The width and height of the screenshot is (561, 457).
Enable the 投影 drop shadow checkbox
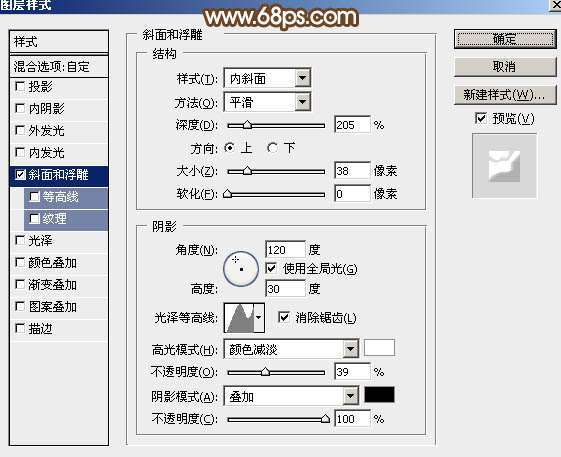20,87
